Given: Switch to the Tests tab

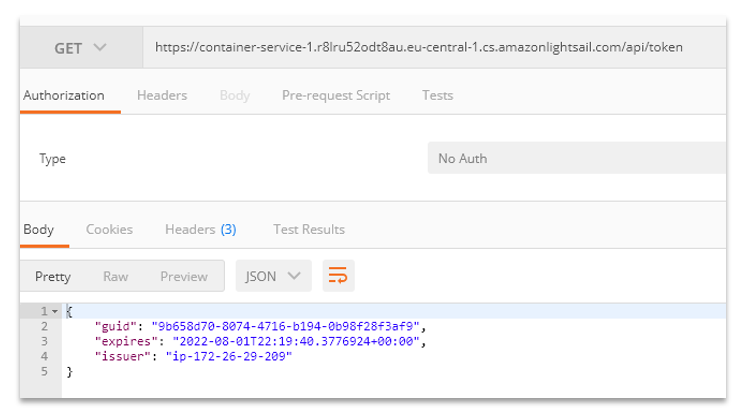Looking at the screenshot, I should [x=437, y=96].
